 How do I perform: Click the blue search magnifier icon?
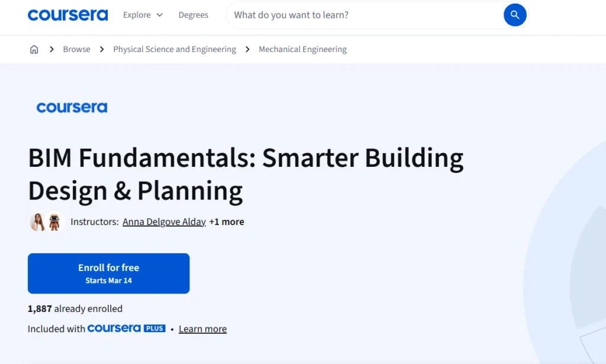(514, 15)
